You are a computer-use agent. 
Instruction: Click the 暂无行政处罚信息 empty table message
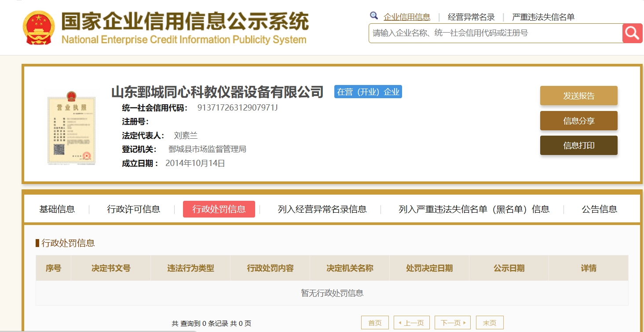(x=332, y=293)
